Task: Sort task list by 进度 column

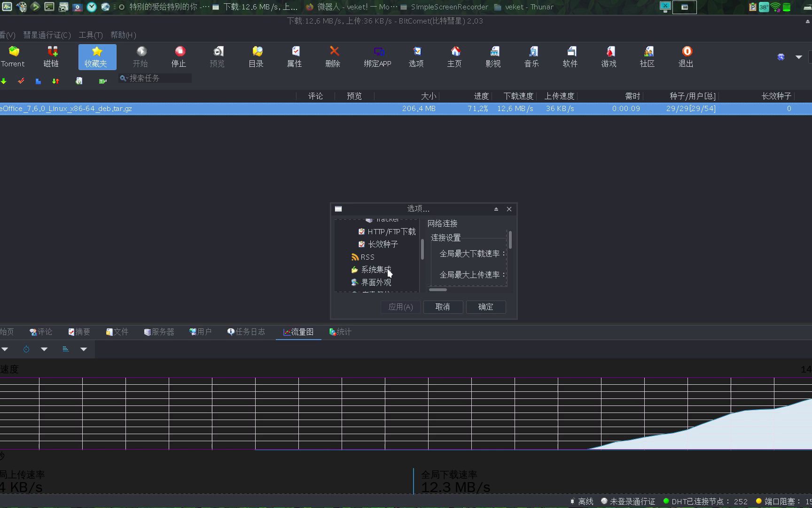Action: point(481,96)
